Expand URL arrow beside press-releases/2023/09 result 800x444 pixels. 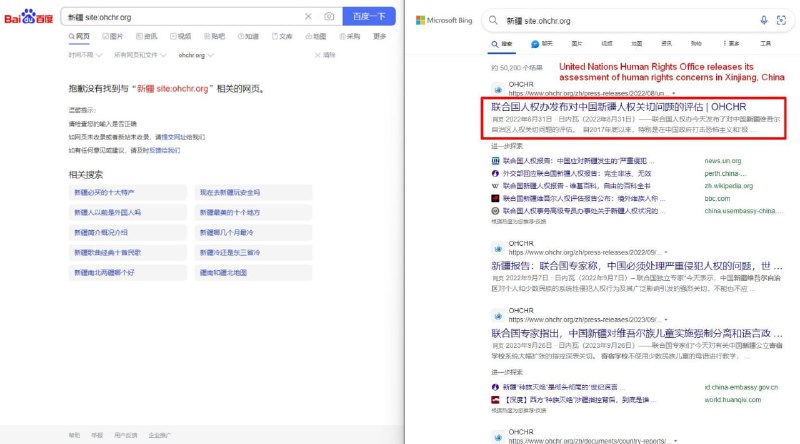tap(666, 319)
